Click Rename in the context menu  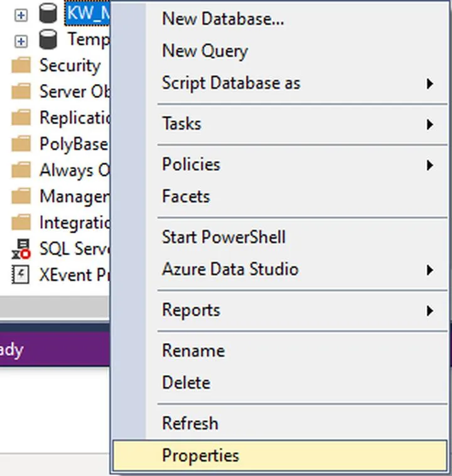[193, 351]
